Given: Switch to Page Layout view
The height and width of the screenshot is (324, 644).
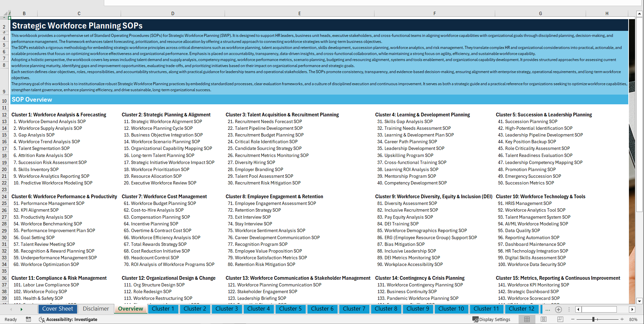Looking at the screenshot, I should point(543,319).
